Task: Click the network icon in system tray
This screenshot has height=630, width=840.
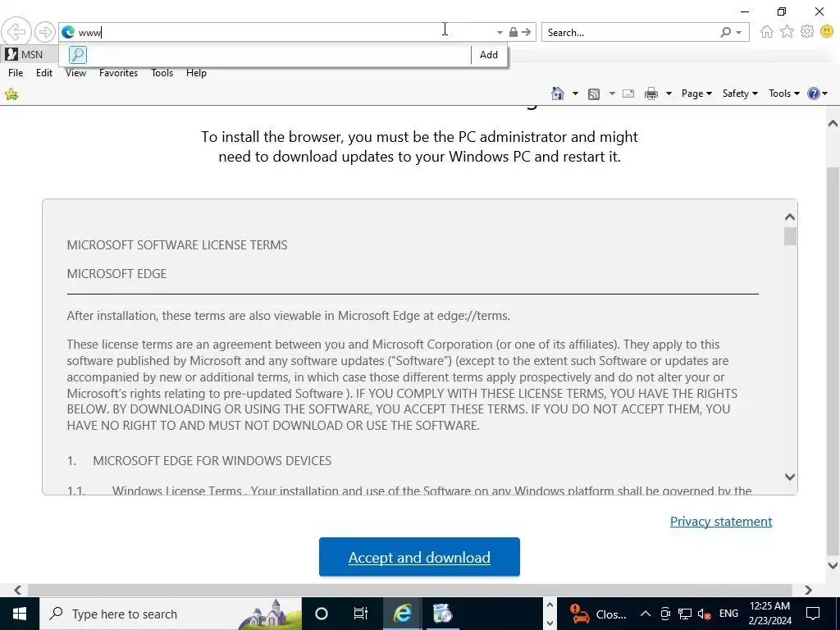Action: click(x=685, y=614)
